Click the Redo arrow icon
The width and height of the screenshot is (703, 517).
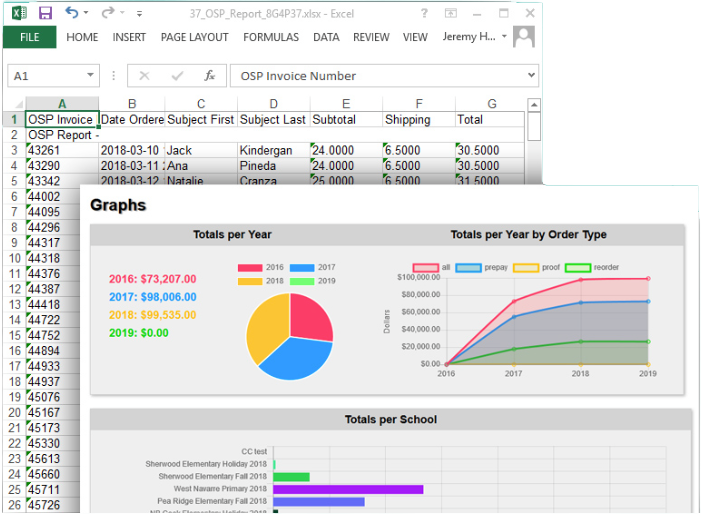click(108, 13)
